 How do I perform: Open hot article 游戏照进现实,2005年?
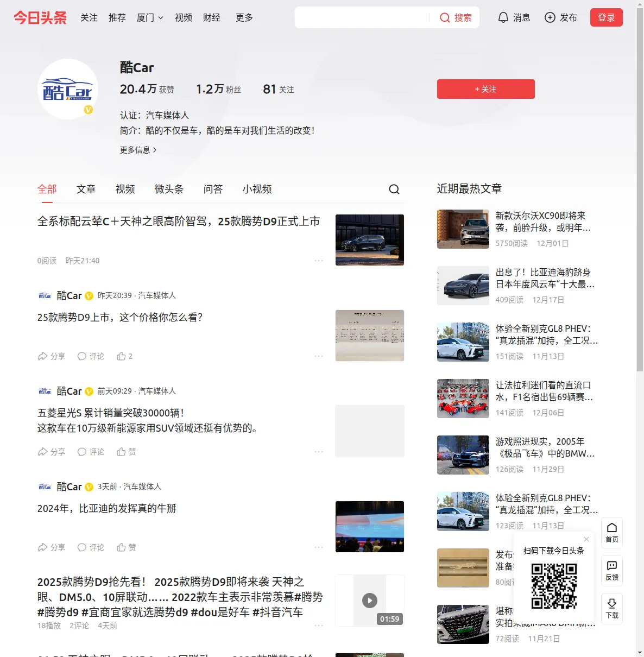(545, 447)
